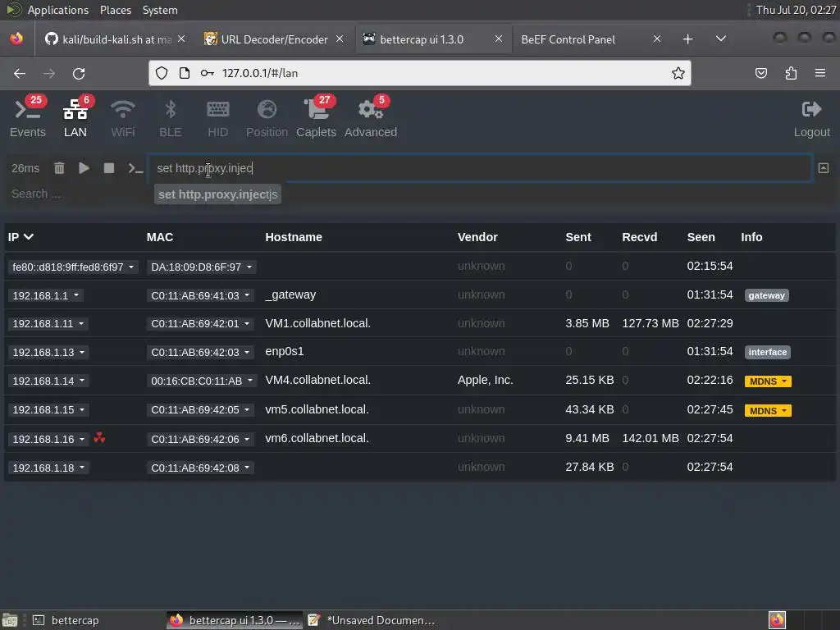The width and height of the screenshot is (840, 630).
Task: Sort table by Vendor column
Action: click(x=477, y=237)
